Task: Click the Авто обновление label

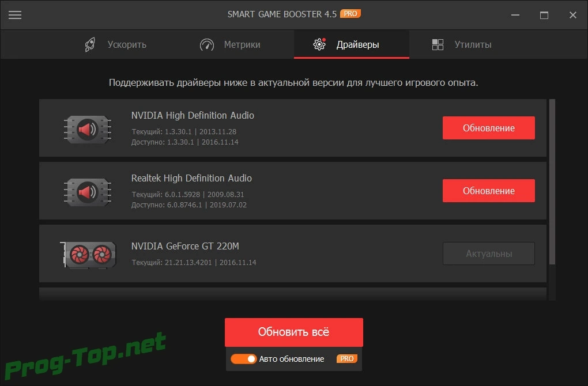Action: click(x=291, y=359)
